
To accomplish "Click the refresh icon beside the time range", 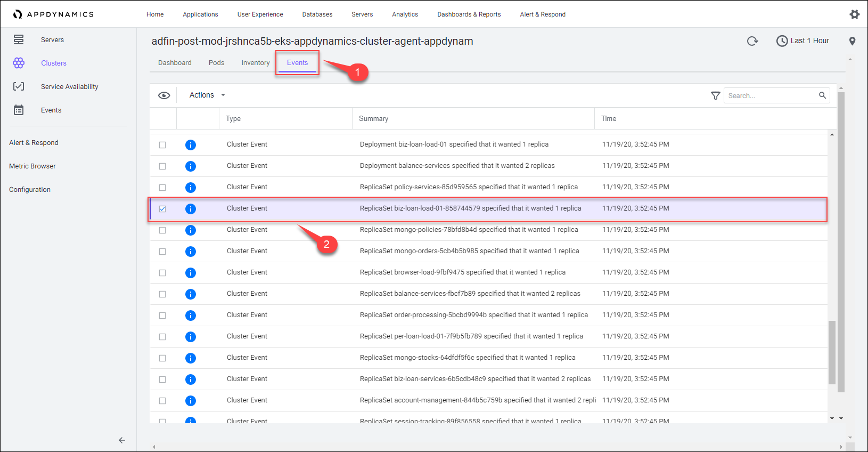I will 752,41.
